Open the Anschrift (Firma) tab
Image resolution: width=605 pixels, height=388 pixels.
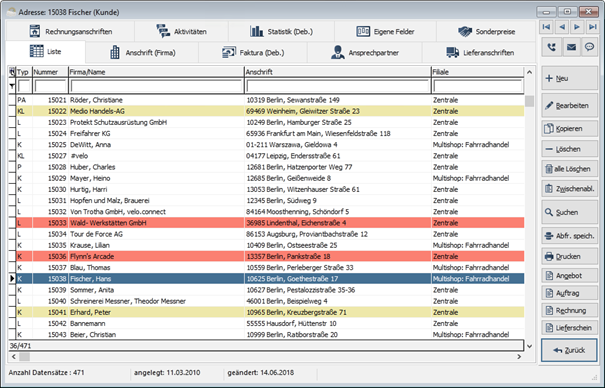tap(142, 52)
